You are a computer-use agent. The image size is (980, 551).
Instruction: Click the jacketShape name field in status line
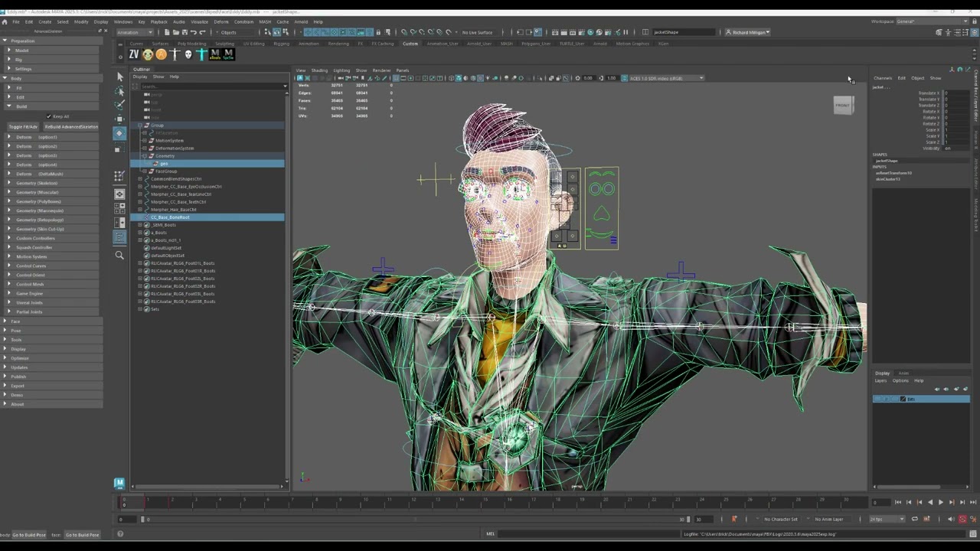(x=683, y=32)
